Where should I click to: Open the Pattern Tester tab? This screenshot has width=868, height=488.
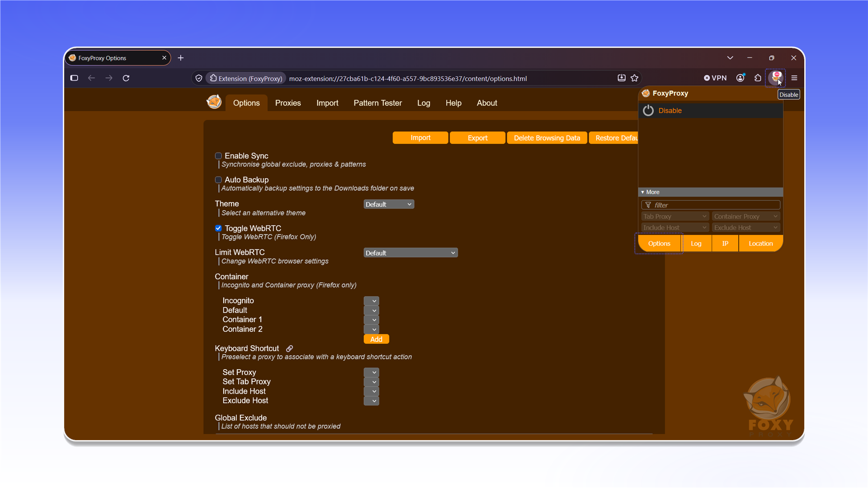click(x=377, y=103)
